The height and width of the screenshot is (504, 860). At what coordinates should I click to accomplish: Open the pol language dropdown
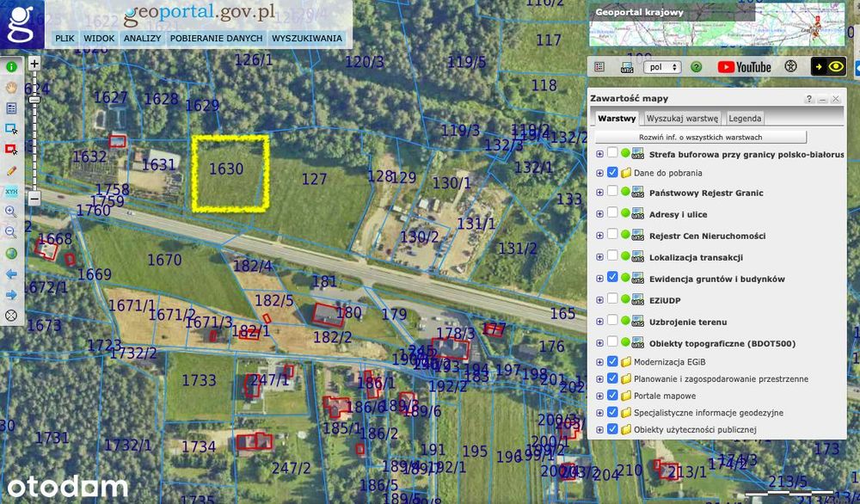coord(662,67)
